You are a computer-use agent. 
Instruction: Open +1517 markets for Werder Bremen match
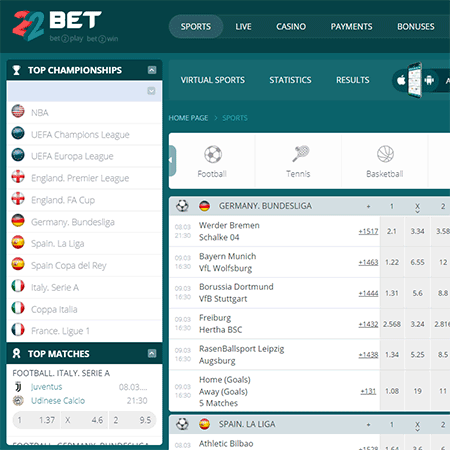(x=368, y=231)
